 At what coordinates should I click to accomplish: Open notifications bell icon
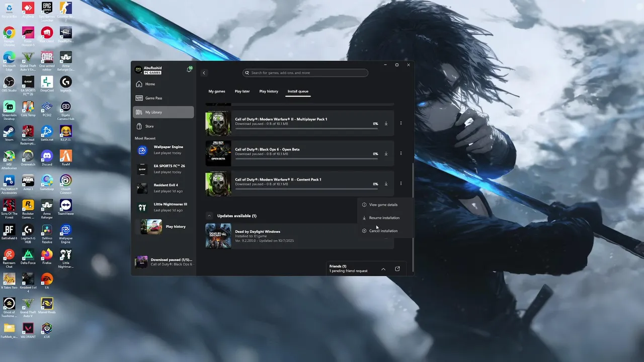tap(189, 69)
